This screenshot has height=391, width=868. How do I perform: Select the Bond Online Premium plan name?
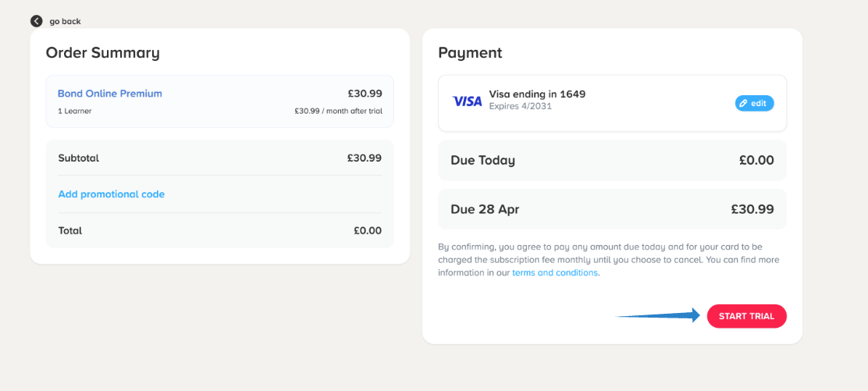(x=109, y=94)
